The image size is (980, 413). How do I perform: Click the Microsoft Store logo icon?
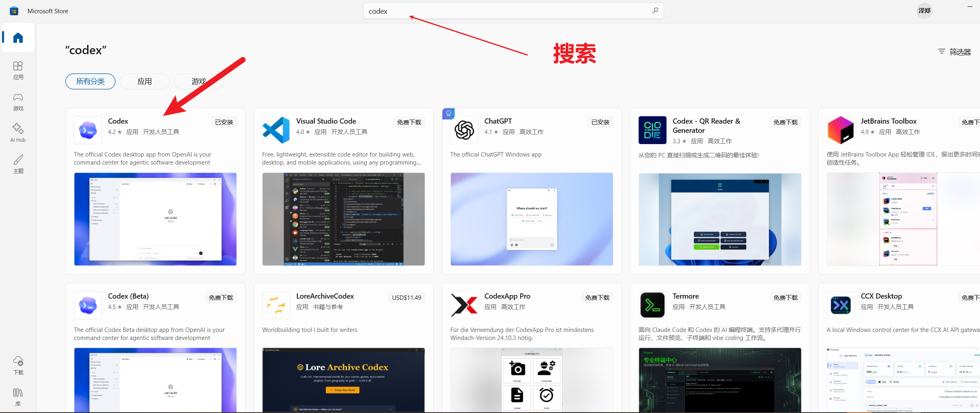(x=14, y=11)
